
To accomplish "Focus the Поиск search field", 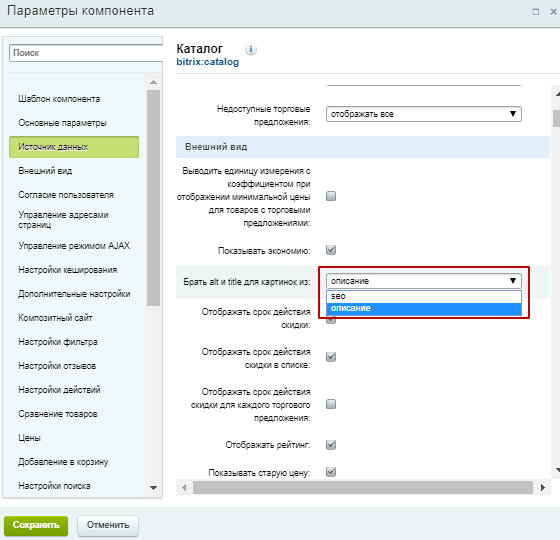I will click(86, 53).
